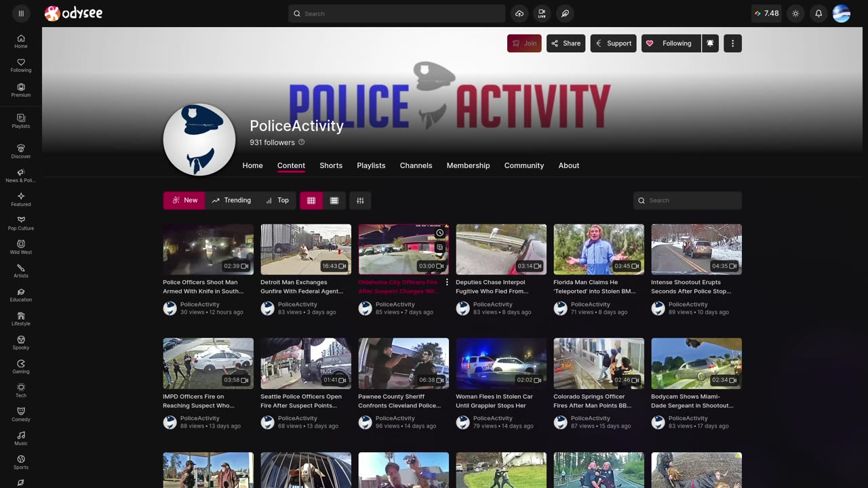
Task: Switch to the channel Home tab
Action: [x=252, y=165]
